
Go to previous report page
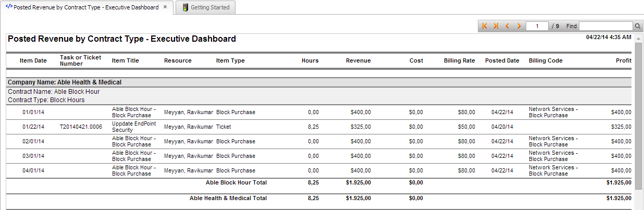pos(507,26)
